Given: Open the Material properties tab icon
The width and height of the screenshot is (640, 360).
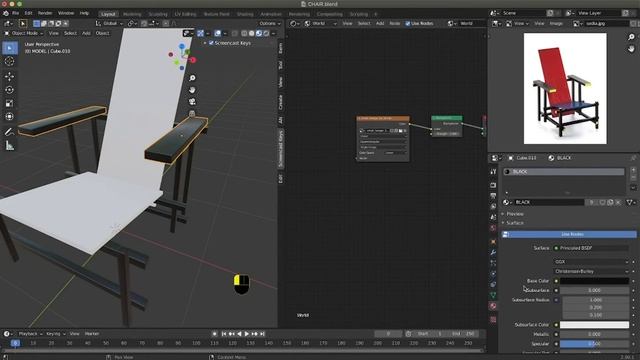Looking at the screenshot, I should pyautogui.click(x=493, y=306).
